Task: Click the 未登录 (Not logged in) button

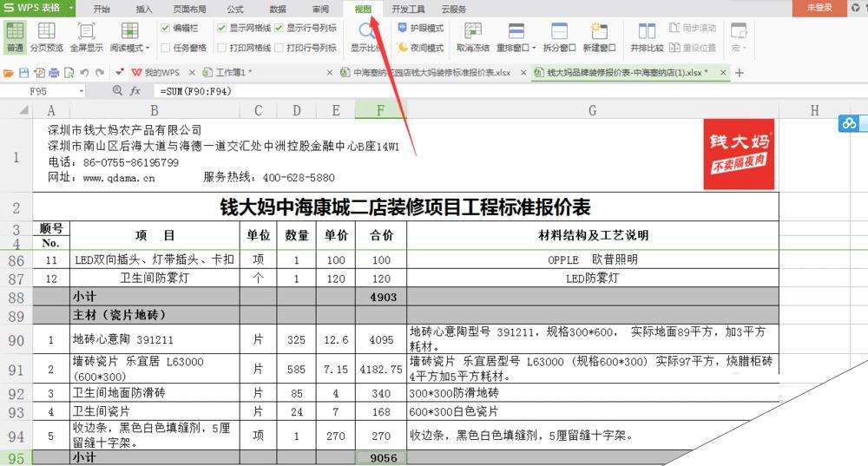Action: pyautogui.click(x=819, y=8)
